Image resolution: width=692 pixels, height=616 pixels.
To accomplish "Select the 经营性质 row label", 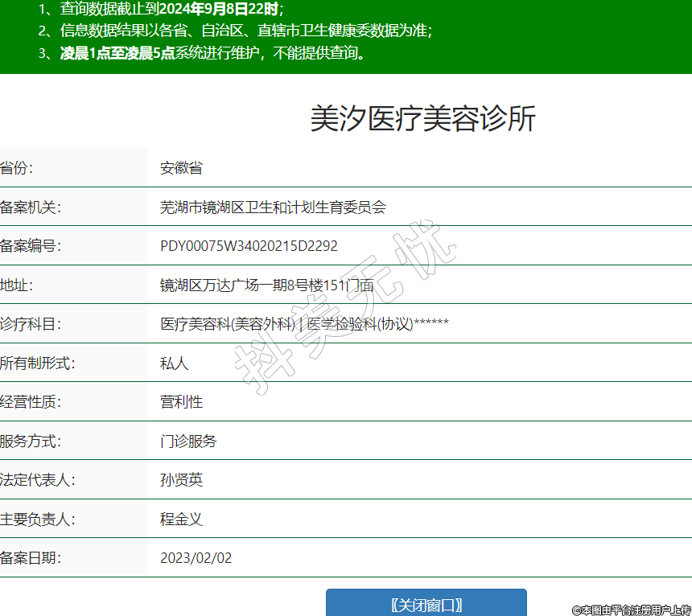I will click(x=31, y=402).
